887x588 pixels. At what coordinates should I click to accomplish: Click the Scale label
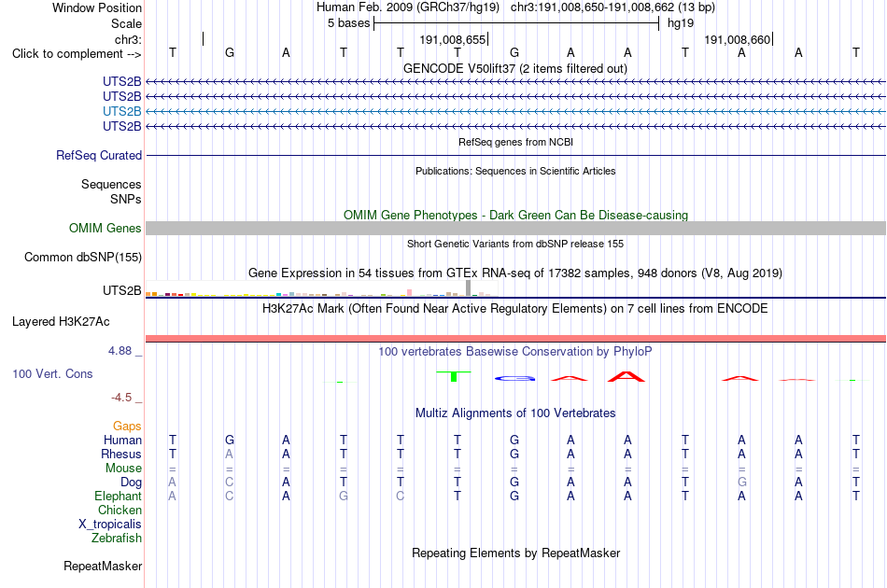coord(126,23)
